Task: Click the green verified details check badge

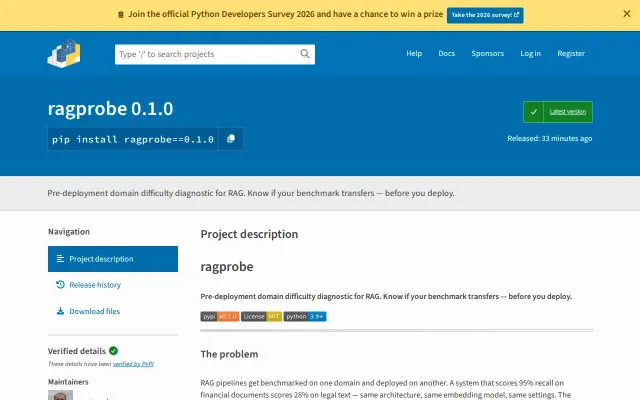Action: [113, 351]
